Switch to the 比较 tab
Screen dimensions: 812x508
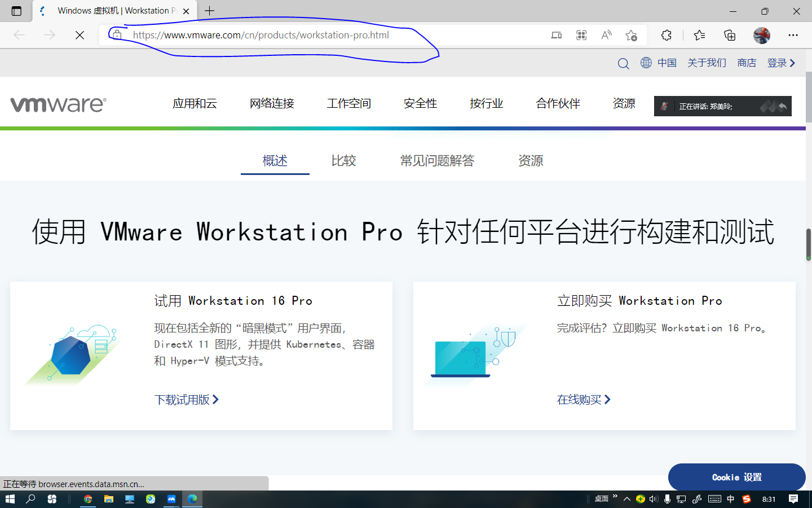click(x=343, y=161)
